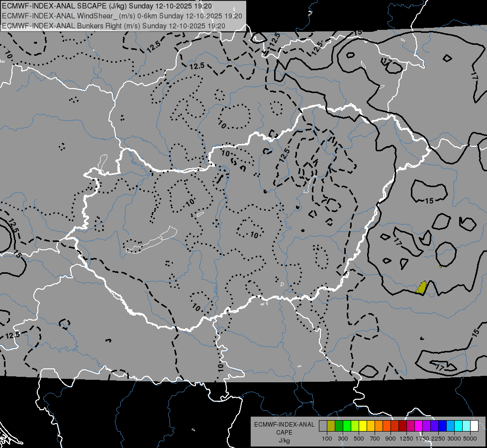Screen dimensions: 487x448
Task: Click the Bunkers Right (m/s) title line
Action: [x=114, y=26]
